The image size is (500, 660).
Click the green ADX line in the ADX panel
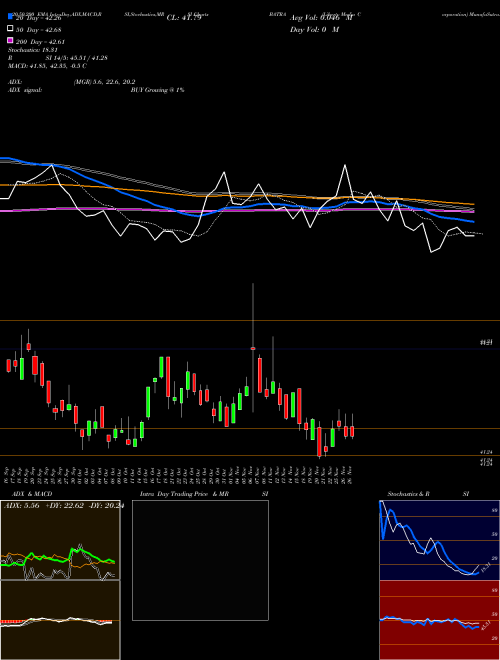point(57,558)
